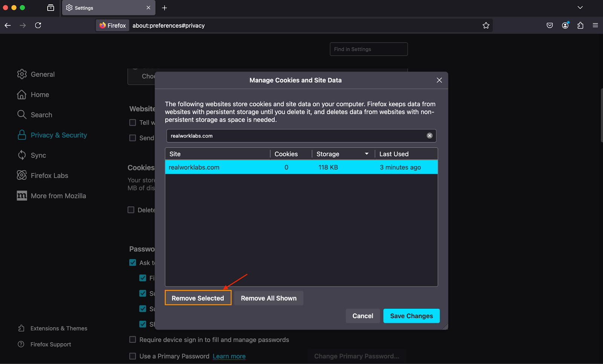Select the realworklabs.com row in table
Viewport: 603px width, 364px height.
coord(301,167)
